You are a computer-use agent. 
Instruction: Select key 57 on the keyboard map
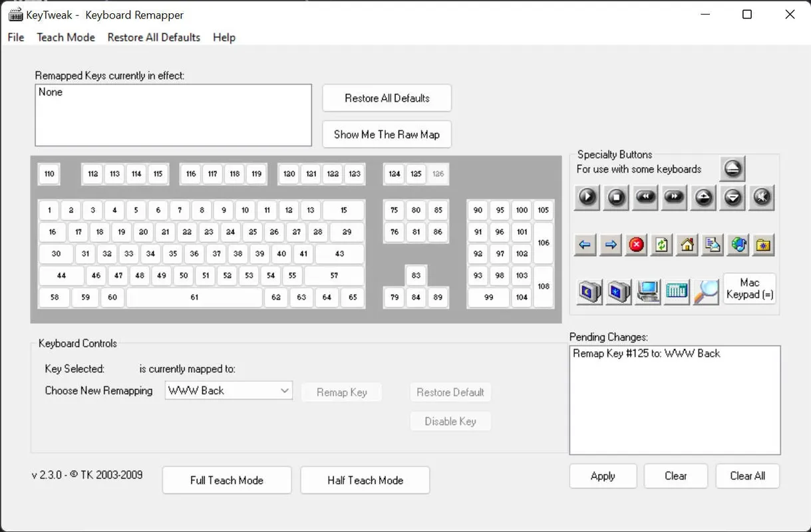335,275
